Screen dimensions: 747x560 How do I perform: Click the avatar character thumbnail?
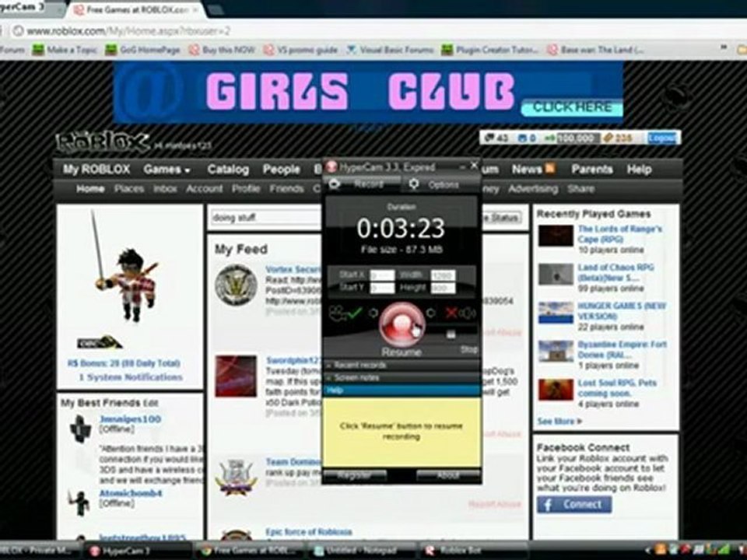click(128, 267)
